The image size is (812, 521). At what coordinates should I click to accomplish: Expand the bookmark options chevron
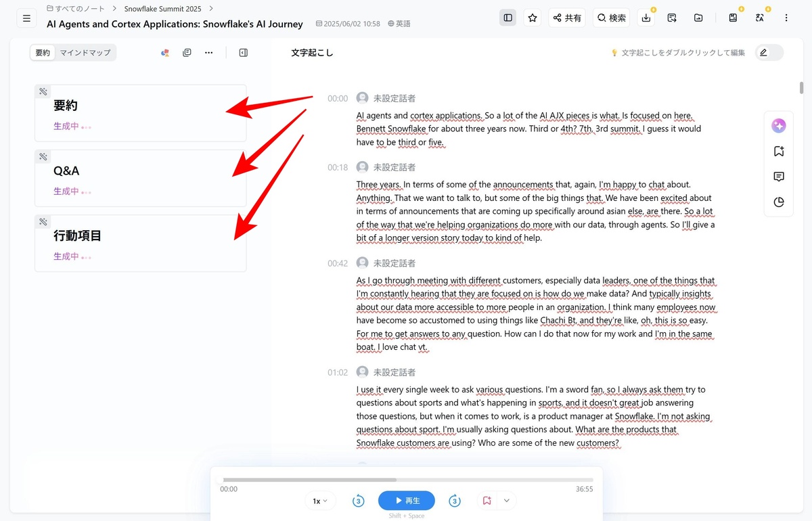click(x=506, y=501)
